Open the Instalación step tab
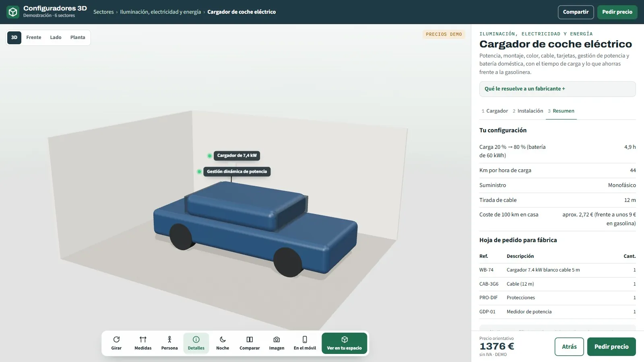This screenshot has width=644, height=362. pos(528,111)
